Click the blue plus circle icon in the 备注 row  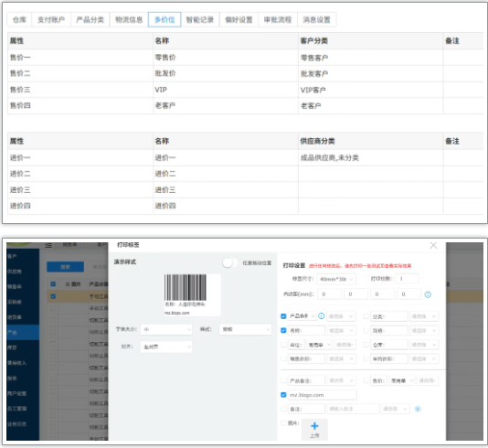418,409
